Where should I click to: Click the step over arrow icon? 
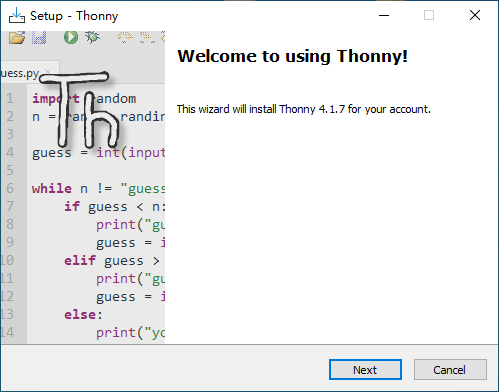coord(125,37)
